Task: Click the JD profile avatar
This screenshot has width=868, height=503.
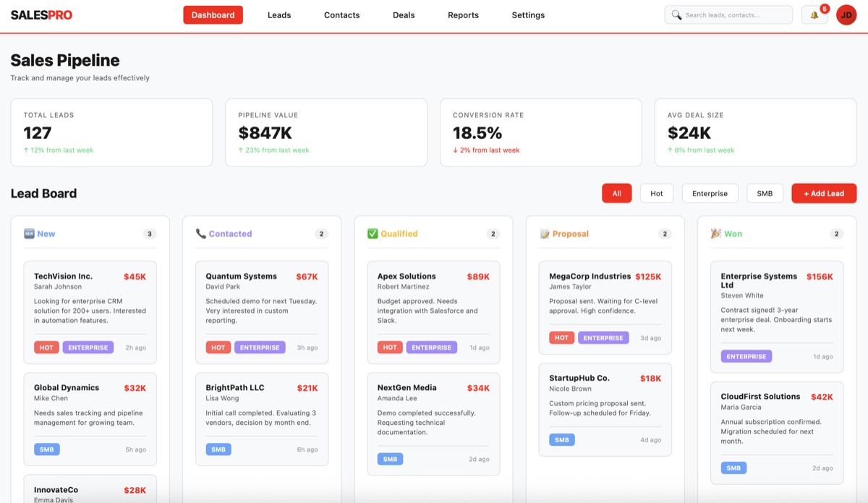Action: click(x=846, y=14)
